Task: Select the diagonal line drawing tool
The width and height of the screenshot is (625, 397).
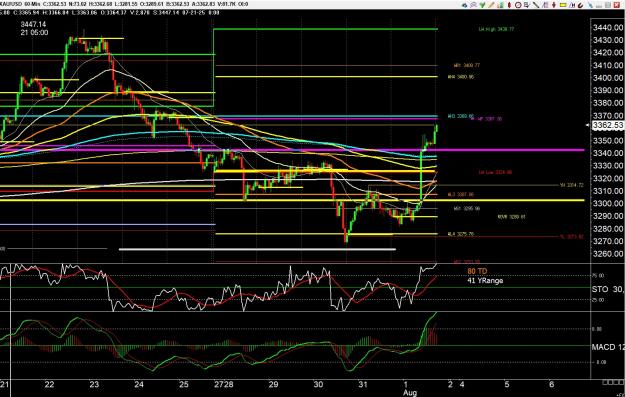Action: [x=536, y=5]
